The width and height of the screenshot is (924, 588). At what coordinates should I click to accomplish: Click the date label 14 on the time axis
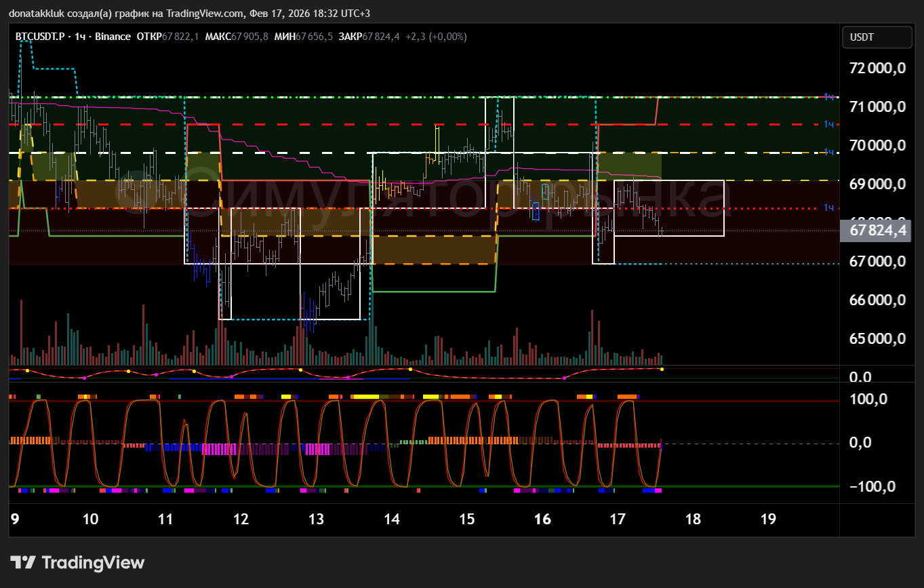(391, 520)
